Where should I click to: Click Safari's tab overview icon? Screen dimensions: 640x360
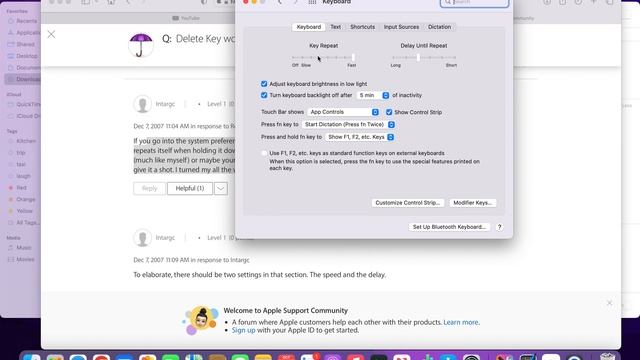609,2
